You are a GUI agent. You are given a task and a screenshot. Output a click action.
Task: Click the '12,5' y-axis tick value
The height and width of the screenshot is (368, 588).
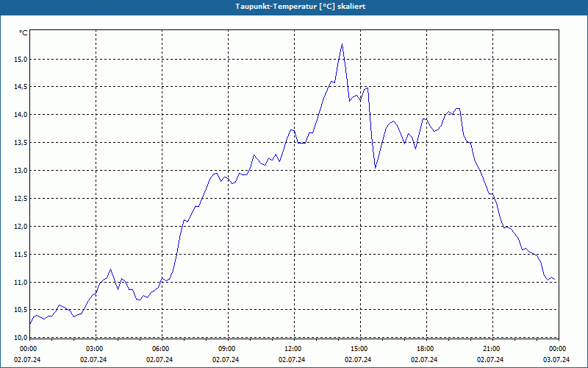pos(21,198)
